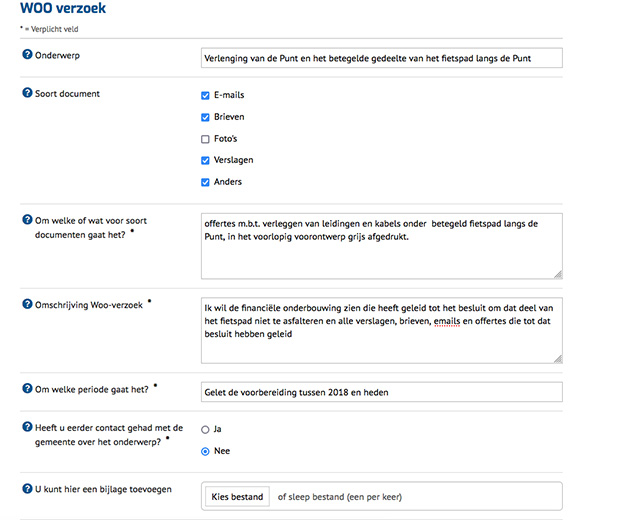Viewport: 630px width, 520px height.
Task: Uncheck the Verslagen checkbox
Action: tap(206, 160)
